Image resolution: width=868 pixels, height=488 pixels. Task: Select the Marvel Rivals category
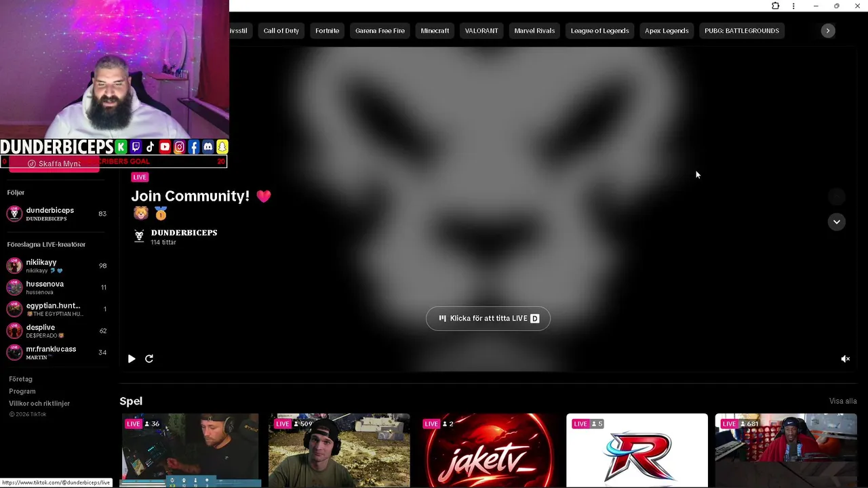534,30
